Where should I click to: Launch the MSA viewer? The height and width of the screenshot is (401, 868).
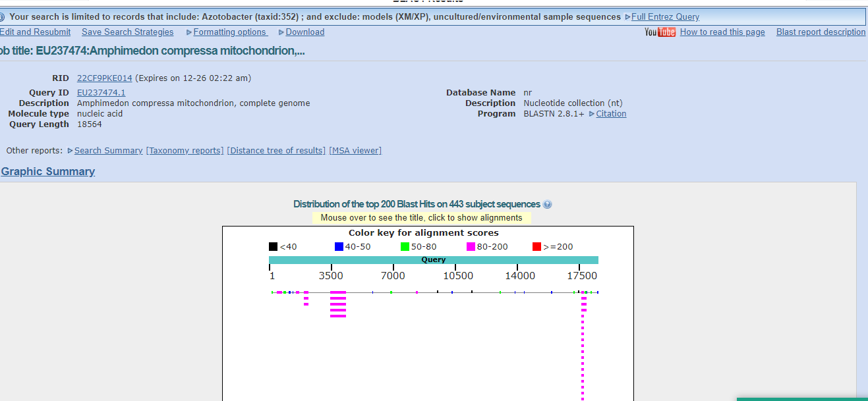point(355,151)
